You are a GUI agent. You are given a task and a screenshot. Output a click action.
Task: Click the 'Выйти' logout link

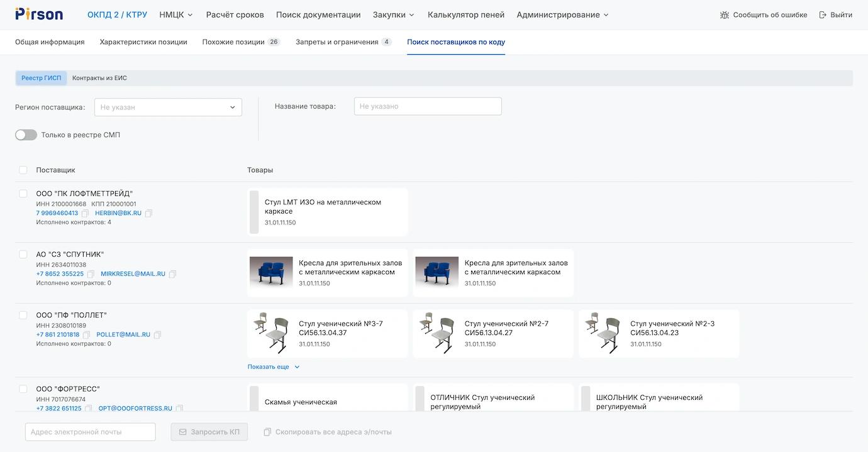click(836, 15)
